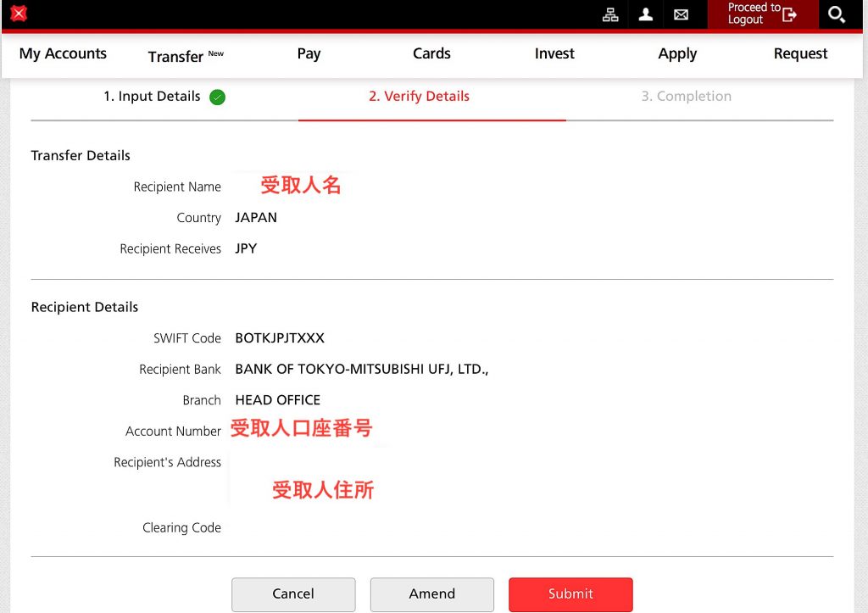Click the search magnifier icon
868x613 pixels.
[836, 14]
